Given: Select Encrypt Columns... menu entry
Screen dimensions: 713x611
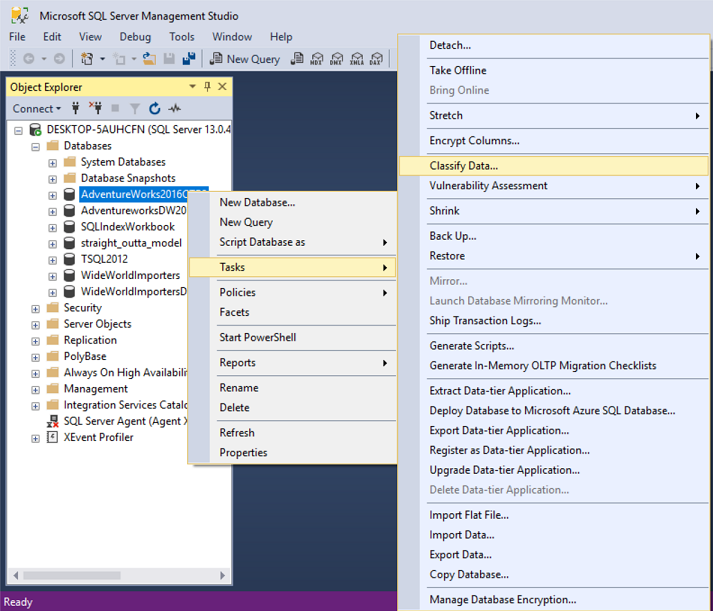Looking at the screenshot, I should pyautogui.click(x=553, y=141).
